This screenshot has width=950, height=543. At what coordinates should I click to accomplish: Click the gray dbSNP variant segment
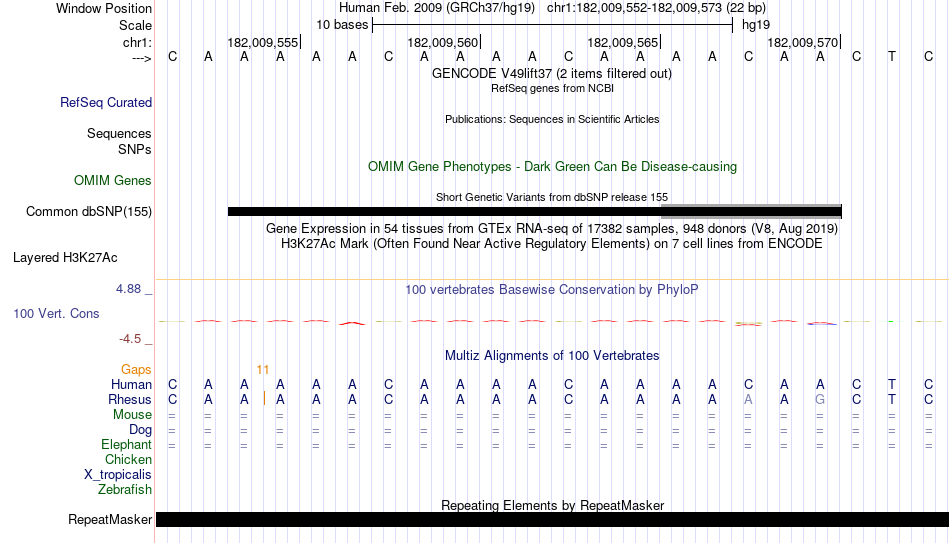[x=751, y=211]
